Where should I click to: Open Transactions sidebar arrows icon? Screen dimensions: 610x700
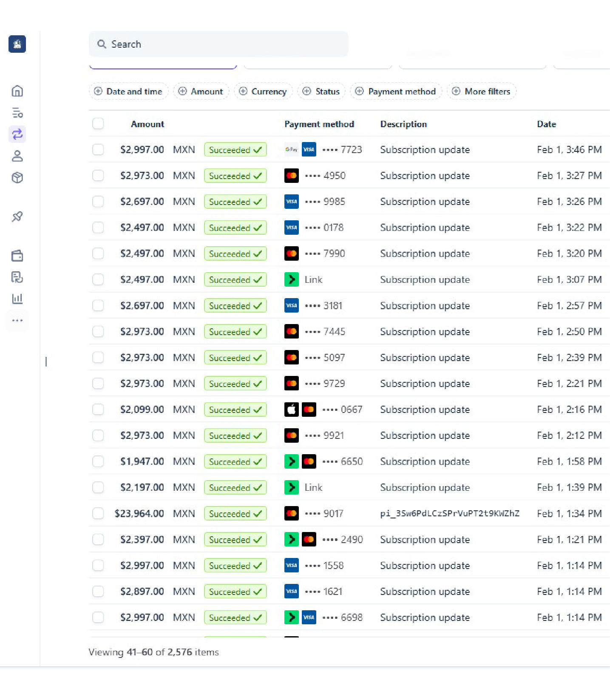(17, 134)
